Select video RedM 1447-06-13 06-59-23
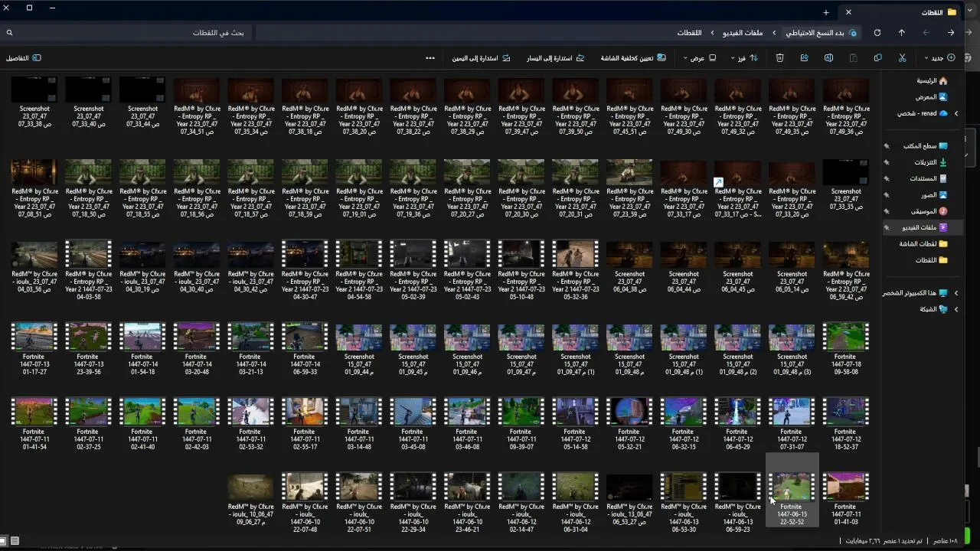 [738, 501]
